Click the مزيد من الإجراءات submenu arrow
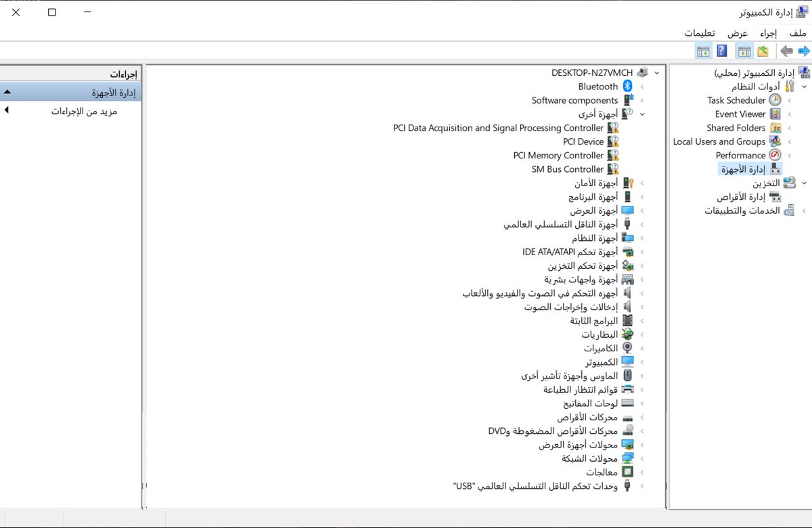 tap(7, 110)
